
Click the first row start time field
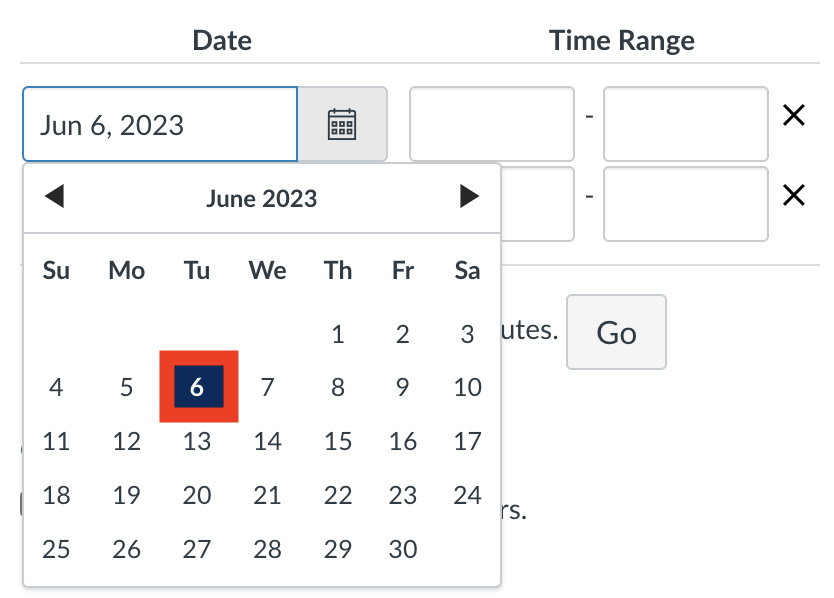coord(492,124)
